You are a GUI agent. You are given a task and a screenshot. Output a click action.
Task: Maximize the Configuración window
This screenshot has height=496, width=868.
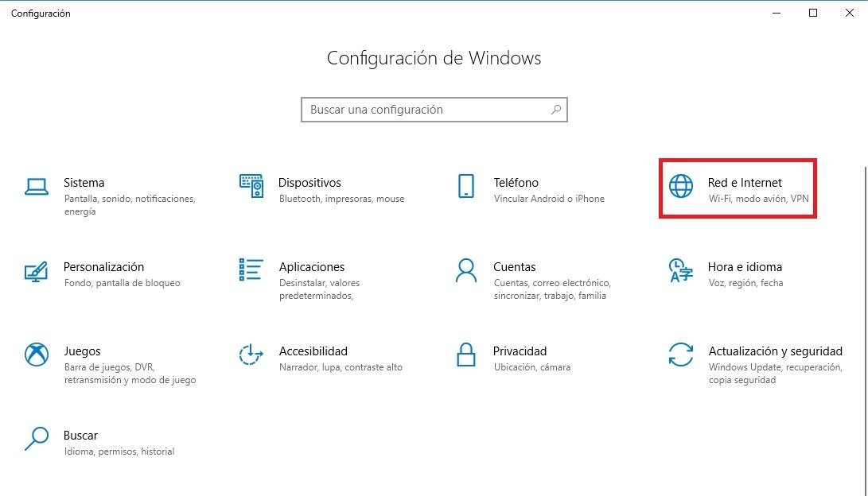coord(812,13)
